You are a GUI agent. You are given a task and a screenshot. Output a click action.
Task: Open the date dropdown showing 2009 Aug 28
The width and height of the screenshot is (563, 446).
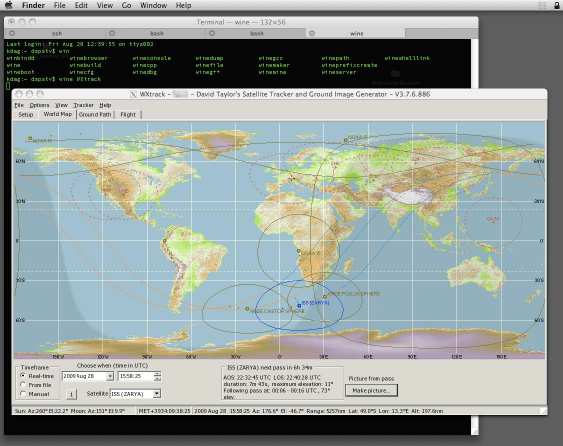[110, 376]
